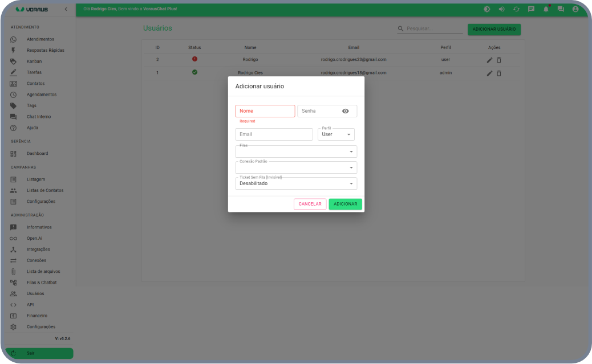Click the Sair logout icon
Screen dimensions: 592x364
click(14, 353)
